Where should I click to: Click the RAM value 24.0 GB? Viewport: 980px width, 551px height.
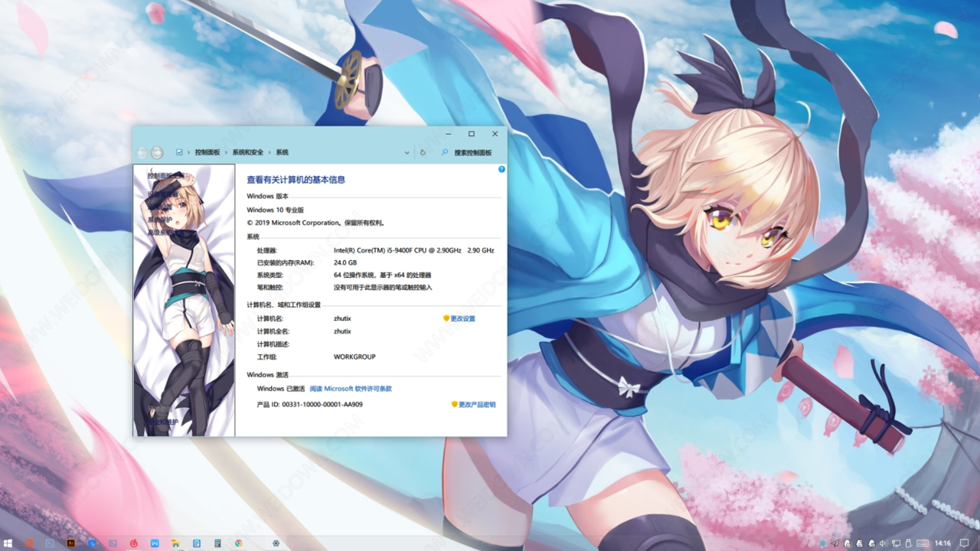tap(345, 262)
